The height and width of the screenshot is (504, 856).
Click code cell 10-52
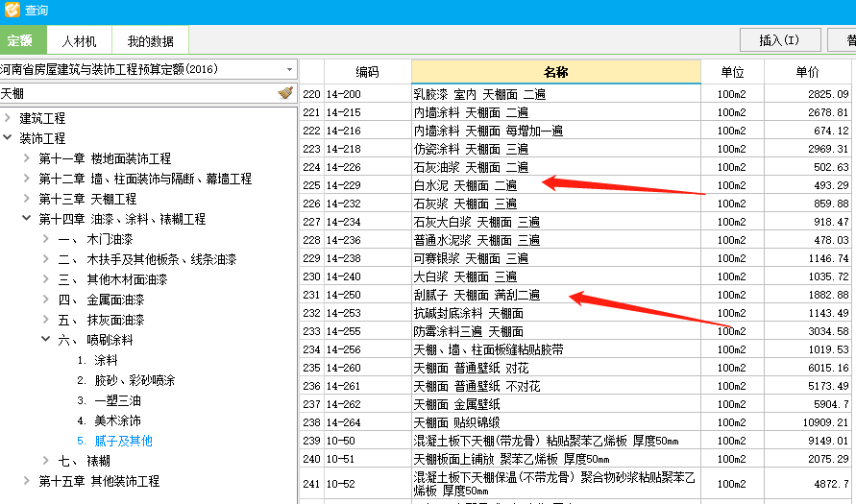(x=367, y=484)
